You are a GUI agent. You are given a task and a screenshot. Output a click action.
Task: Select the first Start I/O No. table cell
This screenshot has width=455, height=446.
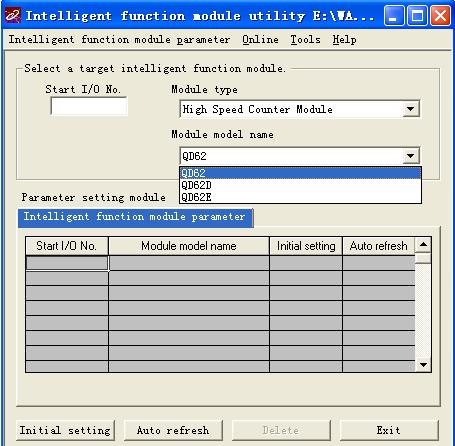67,263
